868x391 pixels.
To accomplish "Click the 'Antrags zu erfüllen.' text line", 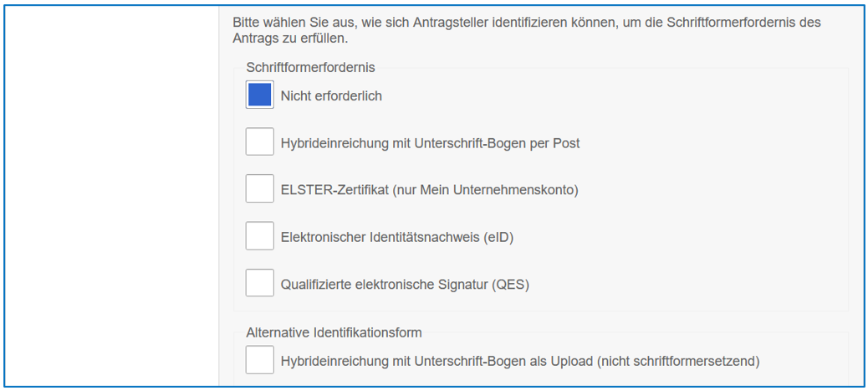I will [289, 39].
